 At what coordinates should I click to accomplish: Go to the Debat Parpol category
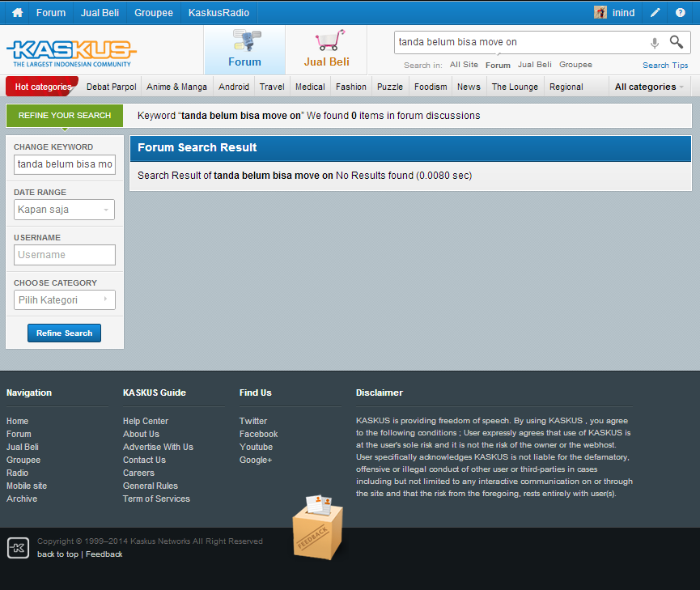112,87
